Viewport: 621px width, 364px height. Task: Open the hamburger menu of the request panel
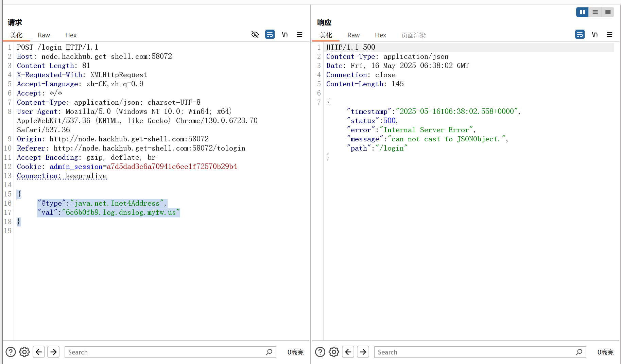299,34
